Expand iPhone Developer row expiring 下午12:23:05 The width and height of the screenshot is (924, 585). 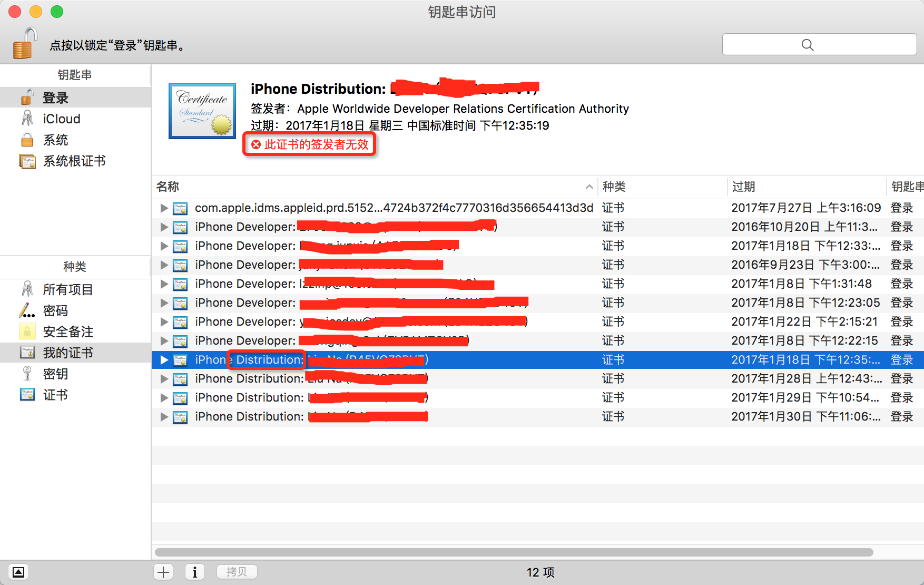pos(164,303)
